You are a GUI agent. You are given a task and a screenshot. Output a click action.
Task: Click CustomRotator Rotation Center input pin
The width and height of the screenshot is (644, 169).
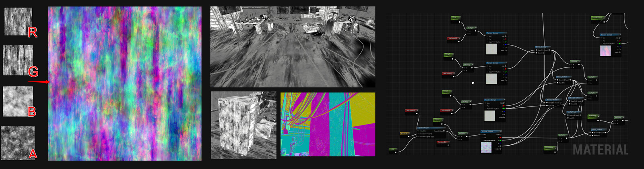(x=419, y=134)
